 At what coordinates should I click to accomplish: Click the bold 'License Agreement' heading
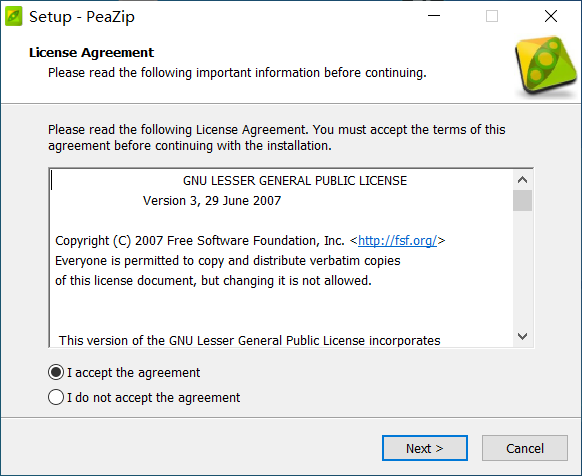(91, 53)
